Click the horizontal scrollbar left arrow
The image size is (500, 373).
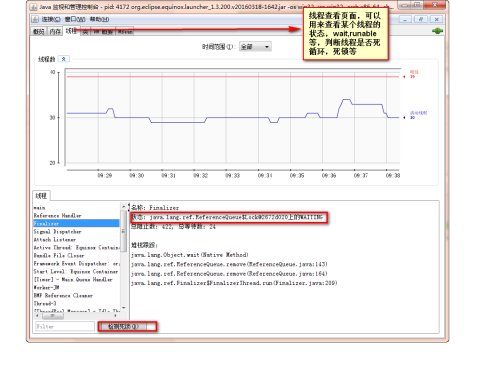pyautogui.click(x=37, y=315)
